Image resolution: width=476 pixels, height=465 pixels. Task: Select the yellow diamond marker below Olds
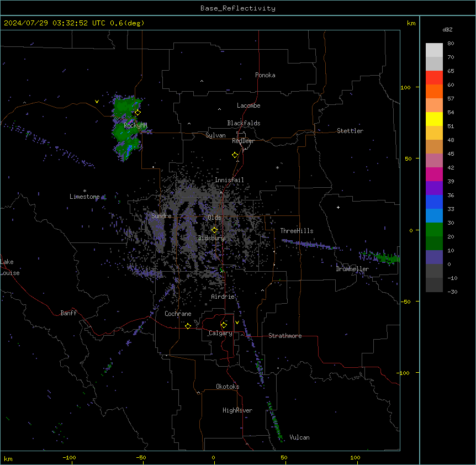(214, 230)
